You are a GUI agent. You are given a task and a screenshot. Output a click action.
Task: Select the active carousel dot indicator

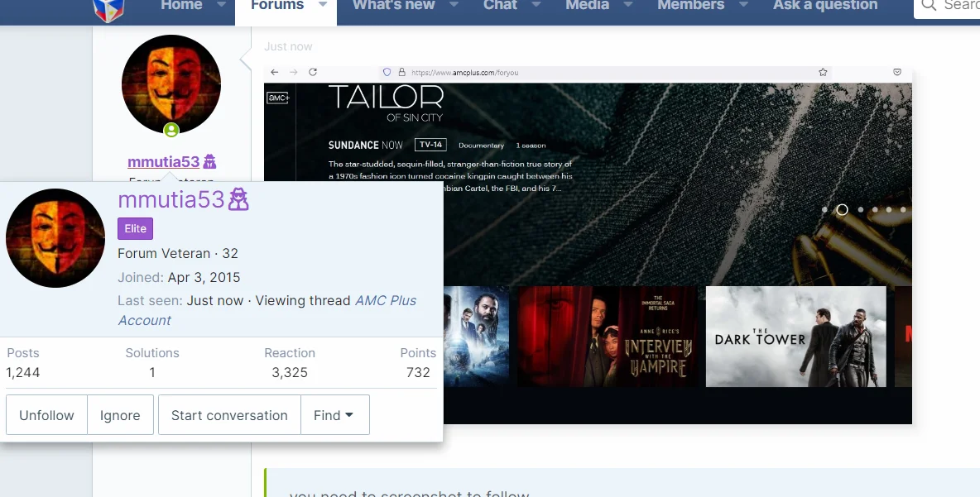pyautogui.click(x=842, y=210)
